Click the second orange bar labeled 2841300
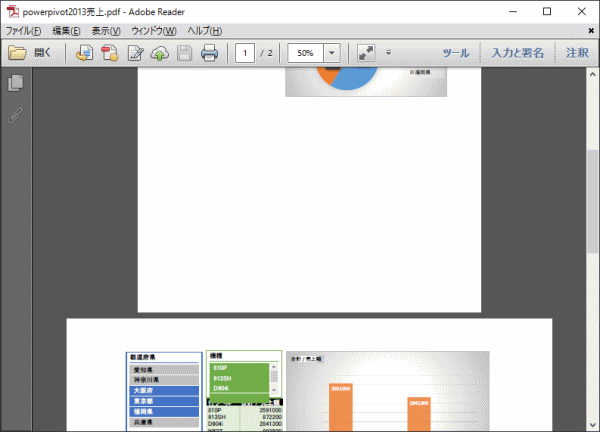 (419, 414)
